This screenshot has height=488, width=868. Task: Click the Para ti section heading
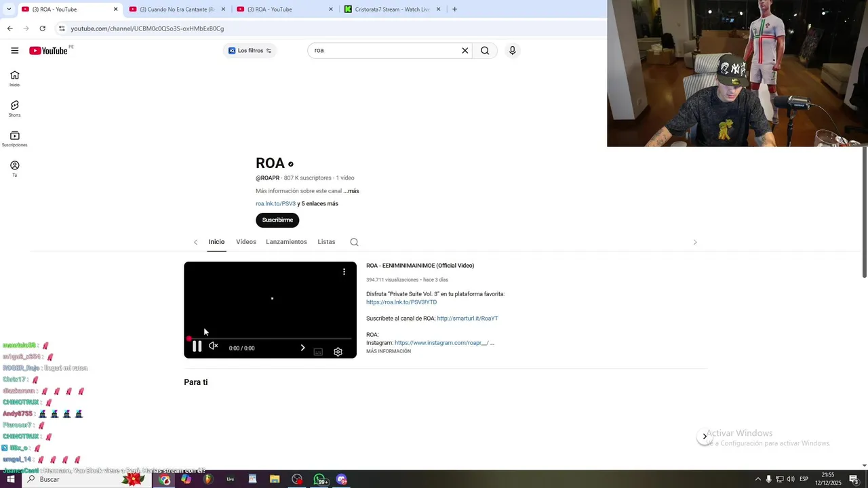[x=196, y=382]
